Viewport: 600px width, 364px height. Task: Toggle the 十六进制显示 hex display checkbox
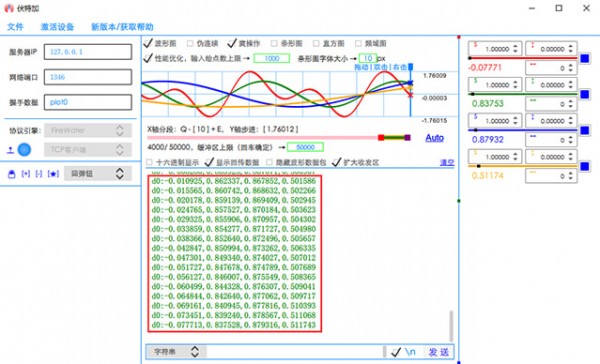[x=149, y=162]
